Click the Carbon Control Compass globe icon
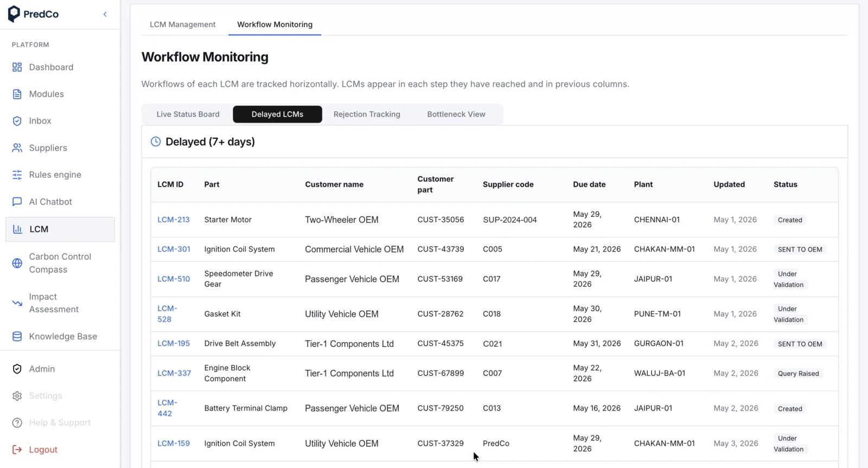868x468 pixels. click(17, 263)
